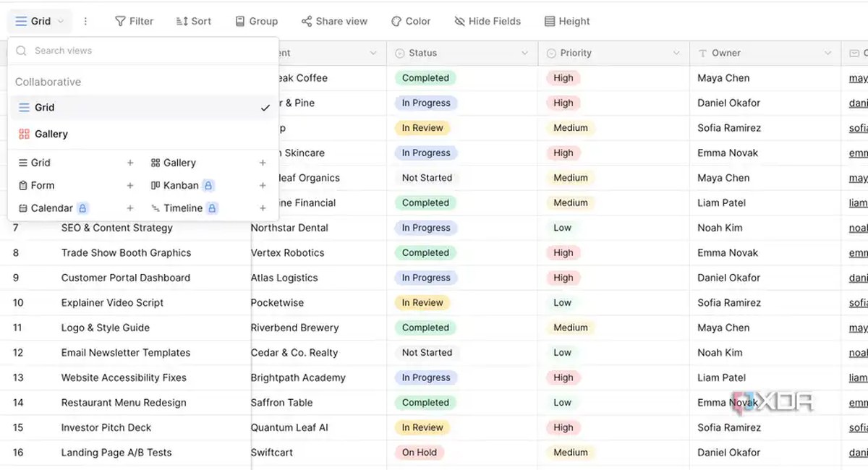The height and width of the screenshot is (470, 868).
Task: Select the Status column header
Action: tap(462, 54)
